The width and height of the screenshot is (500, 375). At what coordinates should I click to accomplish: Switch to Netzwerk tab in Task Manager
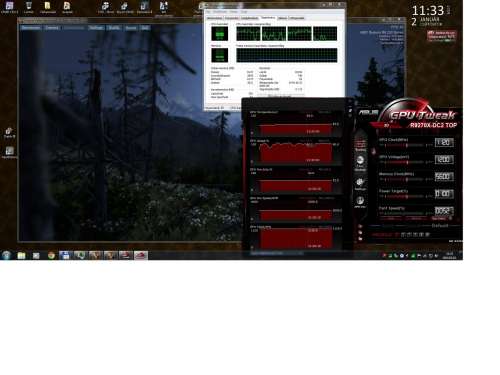pos(282,18)
